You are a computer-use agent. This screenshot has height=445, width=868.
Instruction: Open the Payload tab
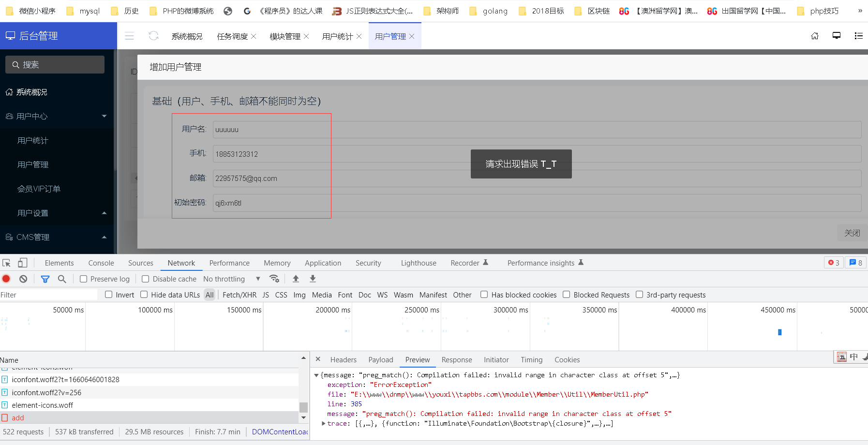(381, 359)
